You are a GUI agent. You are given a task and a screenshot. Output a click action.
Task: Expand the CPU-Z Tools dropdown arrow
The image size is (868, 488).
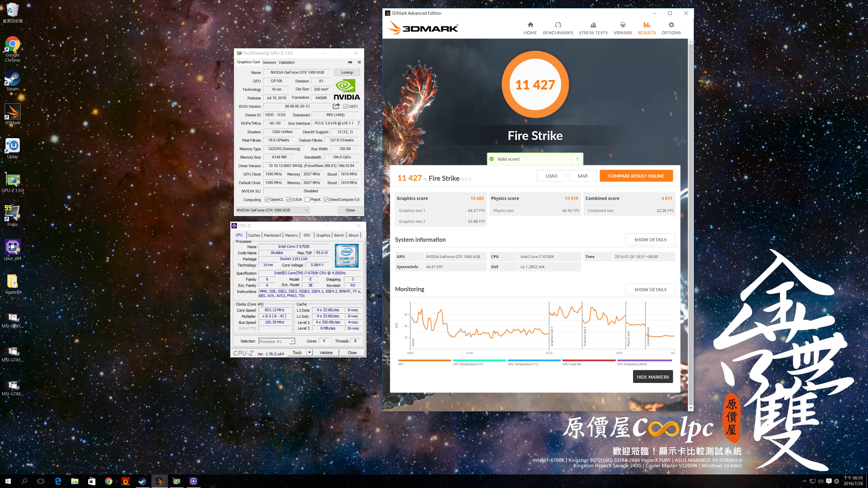pos(309,353)
